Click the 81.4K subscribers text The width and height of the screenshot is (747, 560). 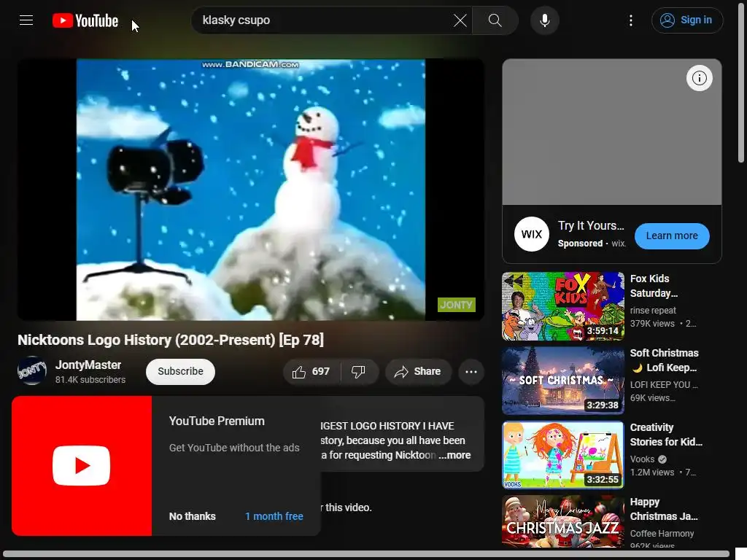pos(90,379)
